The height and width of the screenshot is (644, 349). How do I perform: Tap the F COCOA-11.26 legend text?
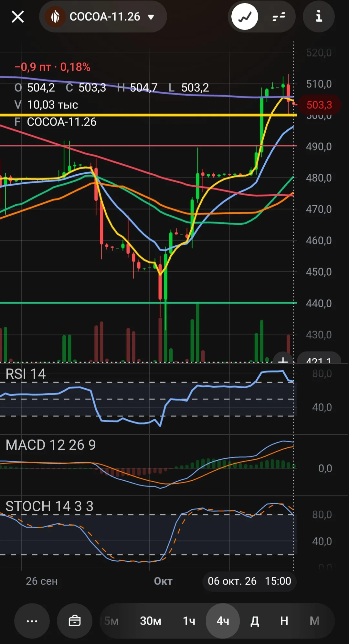click(56, 122)
